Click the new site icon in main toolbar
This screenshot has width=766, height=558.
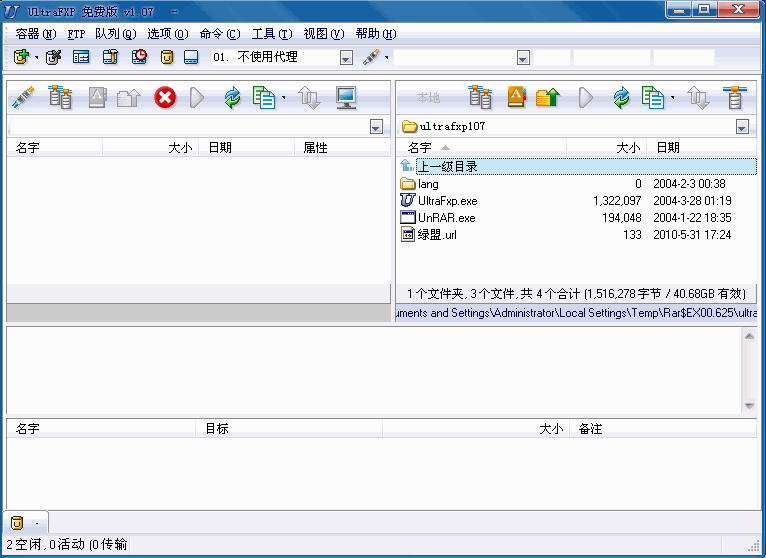pyautogui.click(x=21, y=57)
